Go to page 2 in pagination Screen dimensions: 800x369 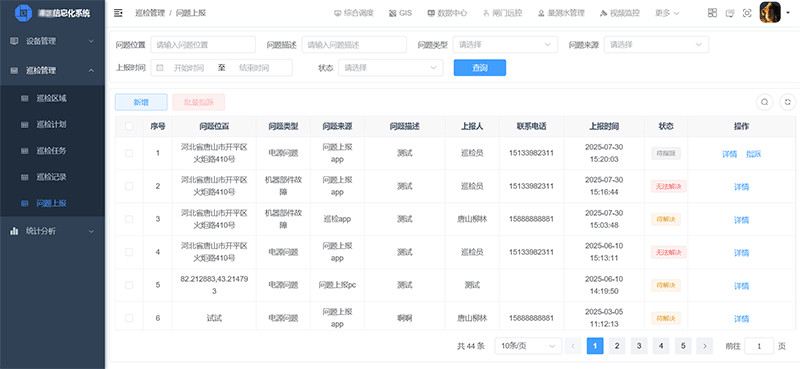(617, 346)
